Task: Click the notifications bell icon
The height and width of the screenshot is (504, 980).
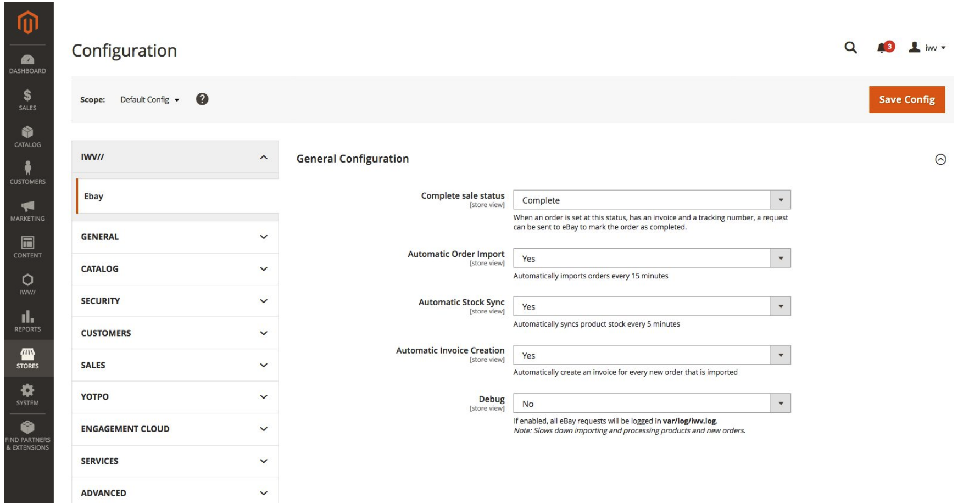Action: click(x=882, y=48)
